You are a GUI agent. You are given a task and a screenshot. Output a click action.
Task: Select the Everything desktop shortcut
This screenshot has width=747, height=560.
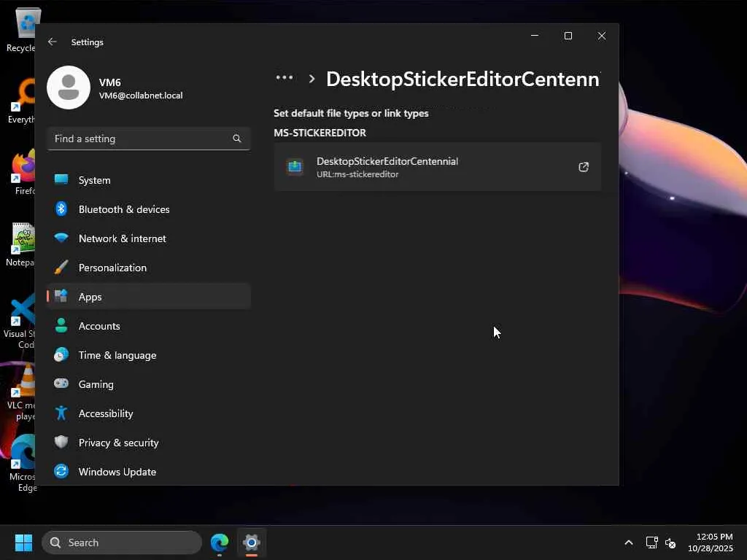pyautogui.click(x=22, y=101)
